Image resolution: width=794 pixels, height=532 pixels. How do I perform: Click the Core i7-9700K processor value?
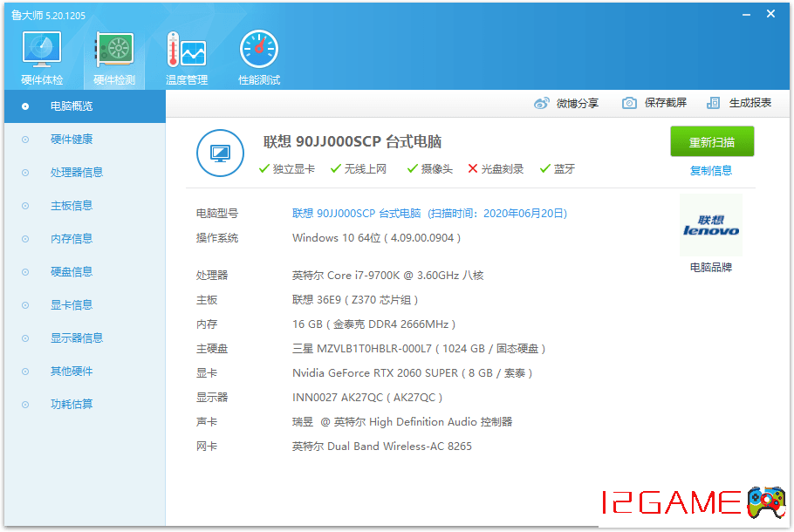click(x=388, y=276)
